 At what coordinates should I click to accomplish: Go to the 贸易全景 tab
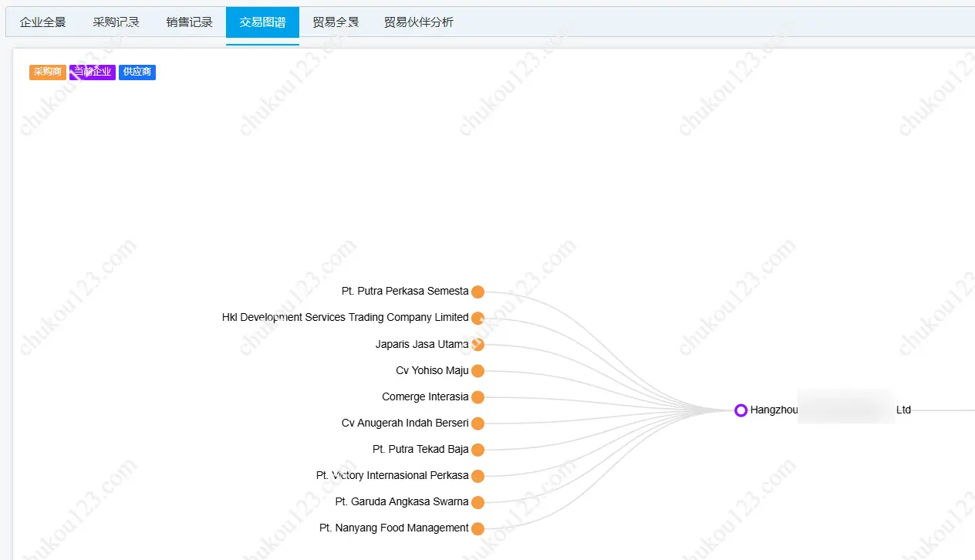[336, 22]
